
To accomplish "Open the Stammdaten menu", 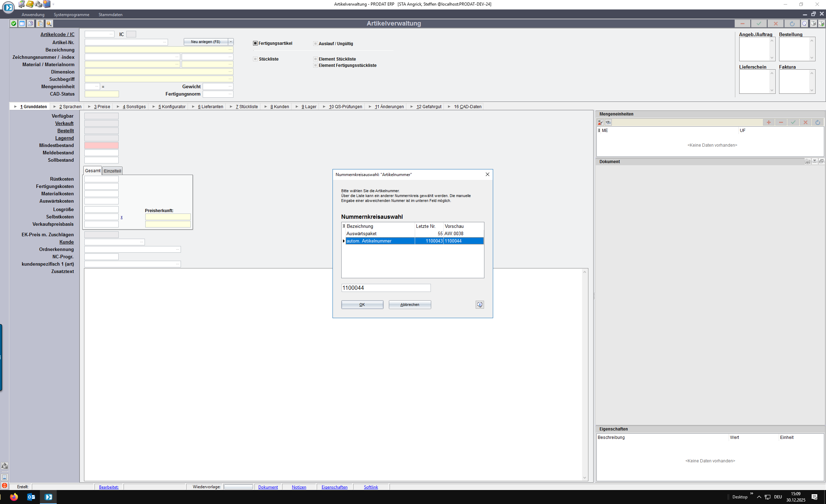I will pyautogui.click(x=110, y=15).
